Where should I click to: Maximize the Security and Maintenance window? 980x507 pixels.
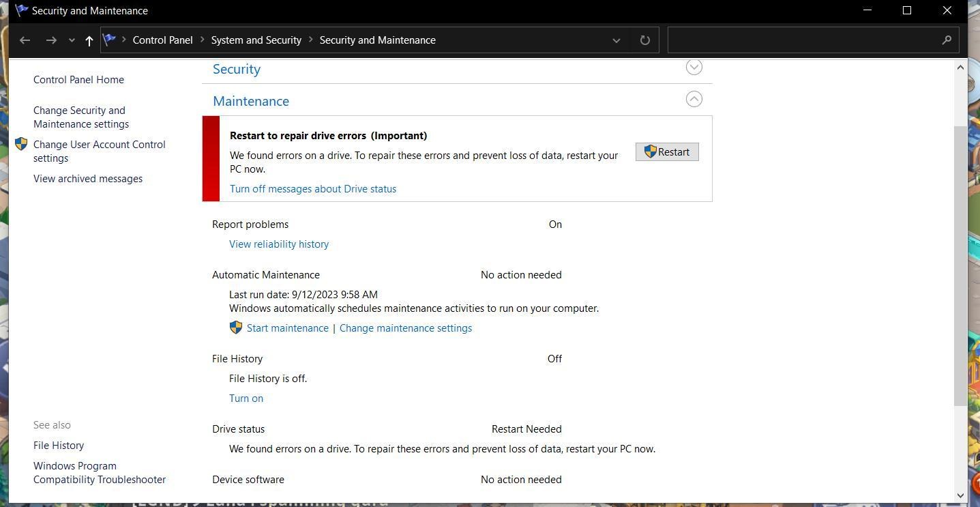[x=907, y=10]
